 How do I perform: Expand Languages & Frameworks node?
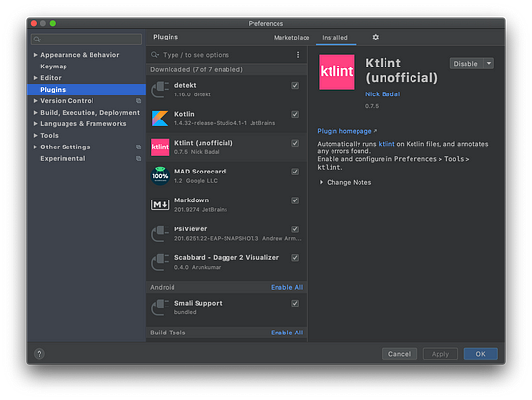(x=35, y=123)
